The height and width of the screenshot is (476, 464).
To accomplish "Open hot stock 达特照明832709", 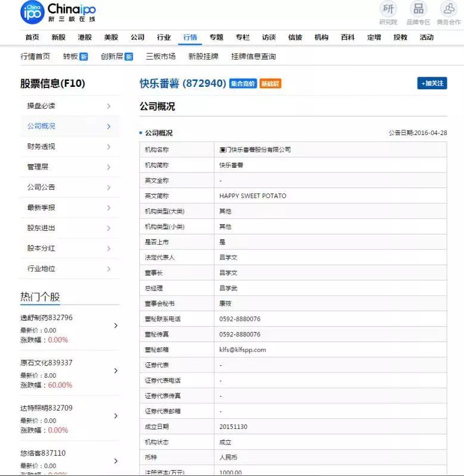I will [46, 408].
